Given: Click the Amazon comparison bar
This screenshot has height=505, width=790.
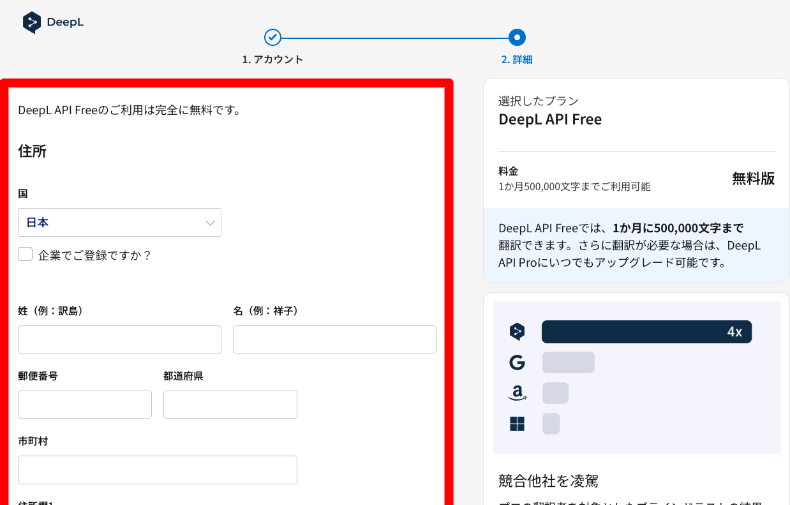Looking at the screenshot, I should coord(555,393).
